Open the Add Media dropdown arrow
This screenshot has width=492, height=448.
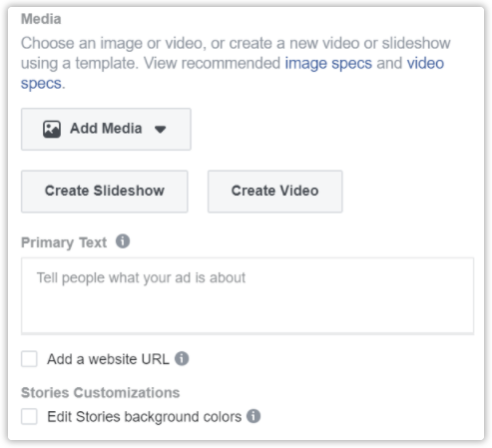(160, 129)
